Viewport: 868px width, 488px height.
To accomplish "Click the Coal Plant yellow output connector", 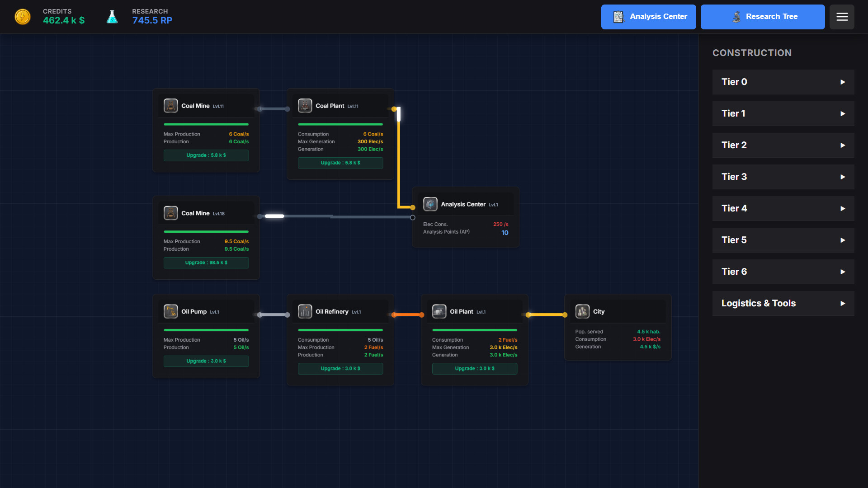I will [x=394, y=109].
